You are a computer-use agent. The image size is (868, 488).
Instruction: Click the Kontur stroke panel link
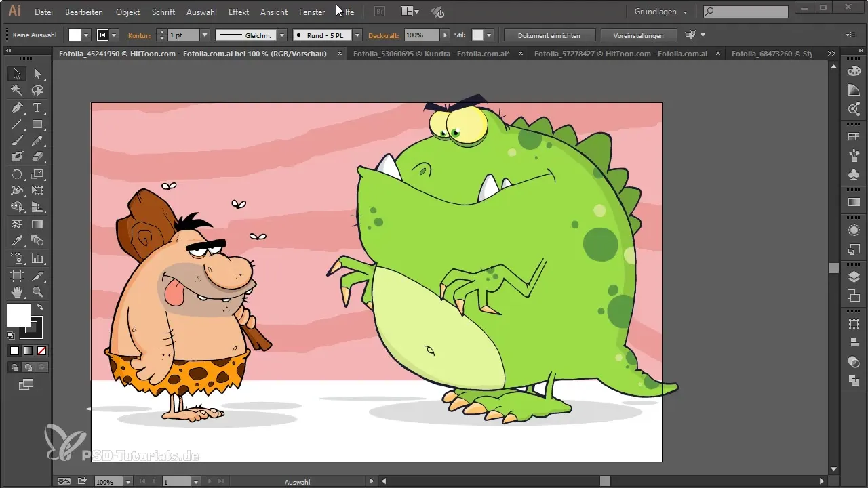pos(139,35)
